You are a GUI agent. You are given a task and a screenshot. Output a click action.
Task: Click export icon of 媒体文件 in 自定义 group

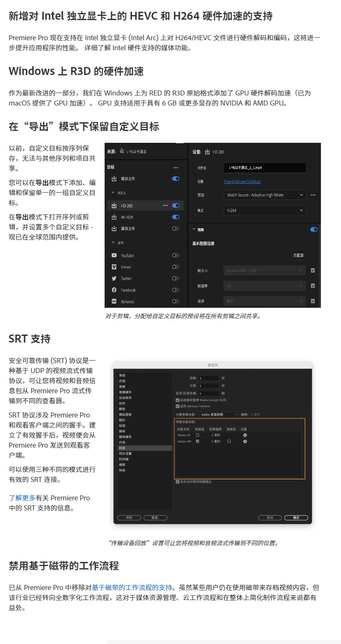[x=114, y=229]
